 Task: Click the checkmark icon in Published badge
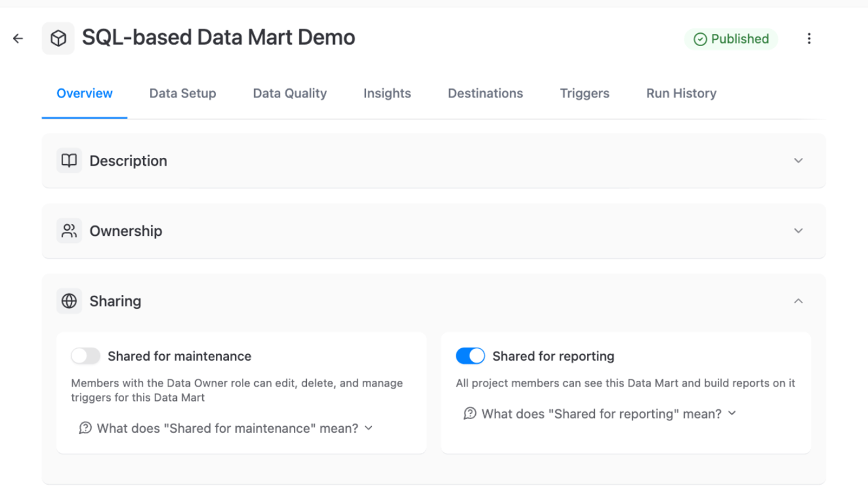[x=700, y=39]
